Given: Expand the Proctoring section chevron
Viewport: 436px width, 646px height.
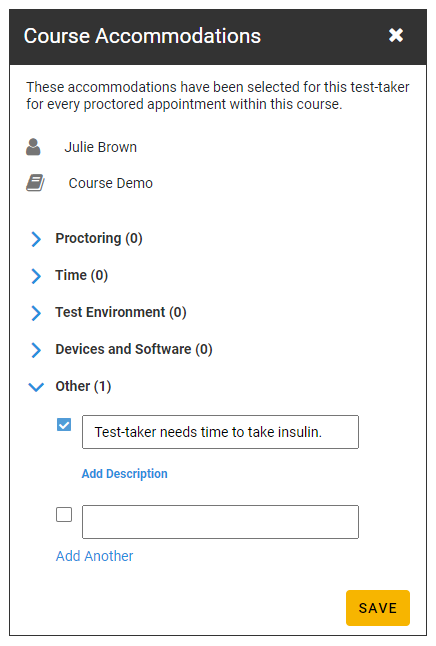Looking at the screenshot, I should (x=36, y=239).
